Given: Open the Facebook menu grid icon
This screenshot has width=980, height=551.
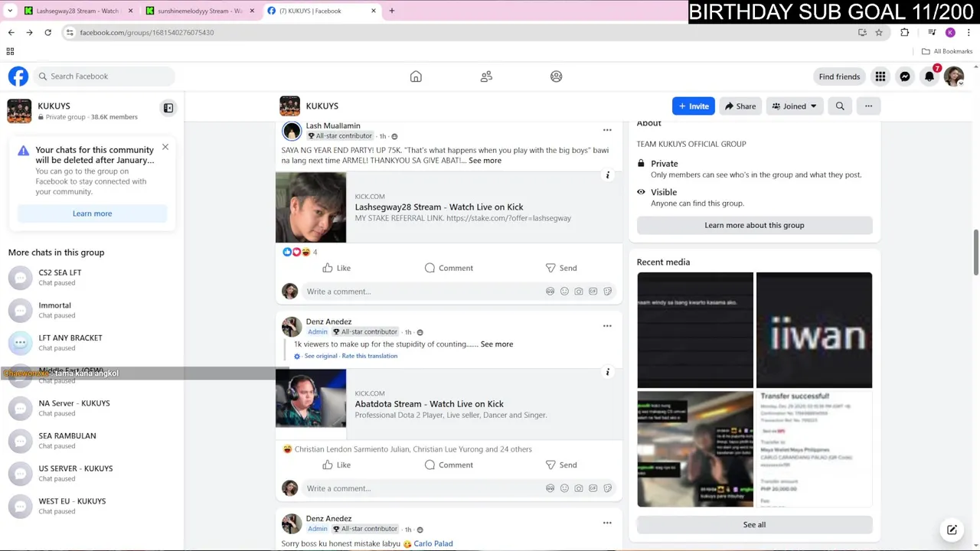Looking at the screenshot, I should coord(880,77).
